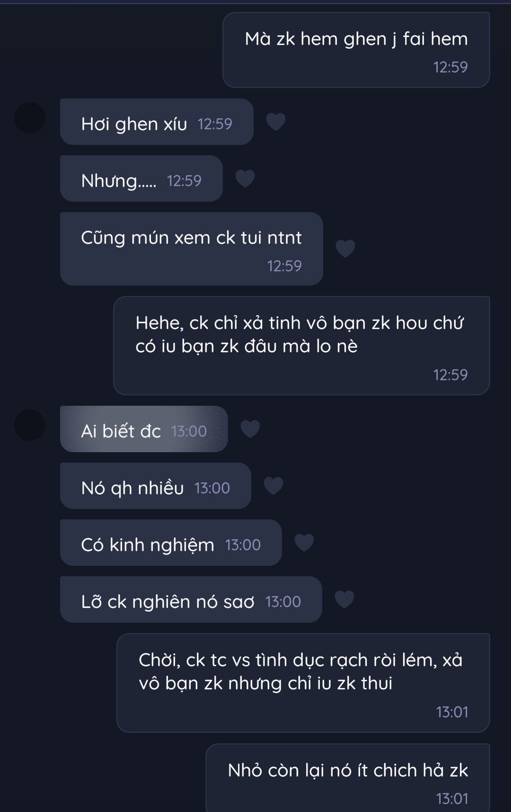Tap the heart beside the "Nhưng....." message
Image resolution: width=511 pixels, height=812 pixels.
[245, 178]
